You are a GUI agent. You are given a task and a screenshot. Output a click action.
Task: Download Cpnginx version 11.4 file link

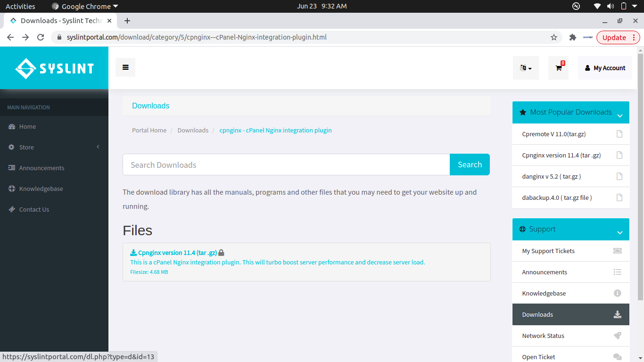point(177,253)
